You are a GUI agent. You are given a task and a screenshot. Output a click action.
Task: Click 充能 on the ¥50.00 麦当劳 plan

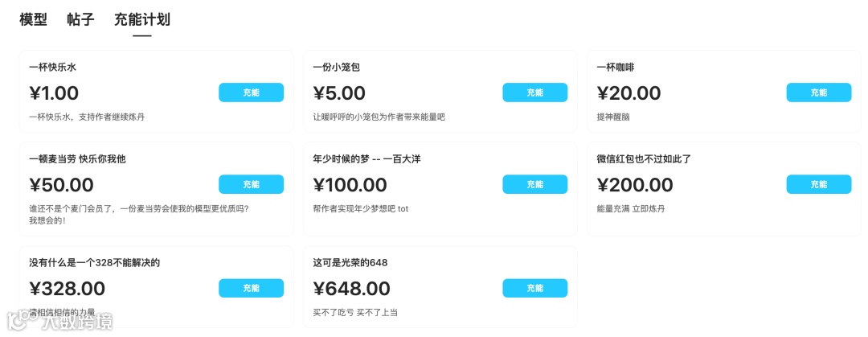pyautogui.click(x=251, y=184)
